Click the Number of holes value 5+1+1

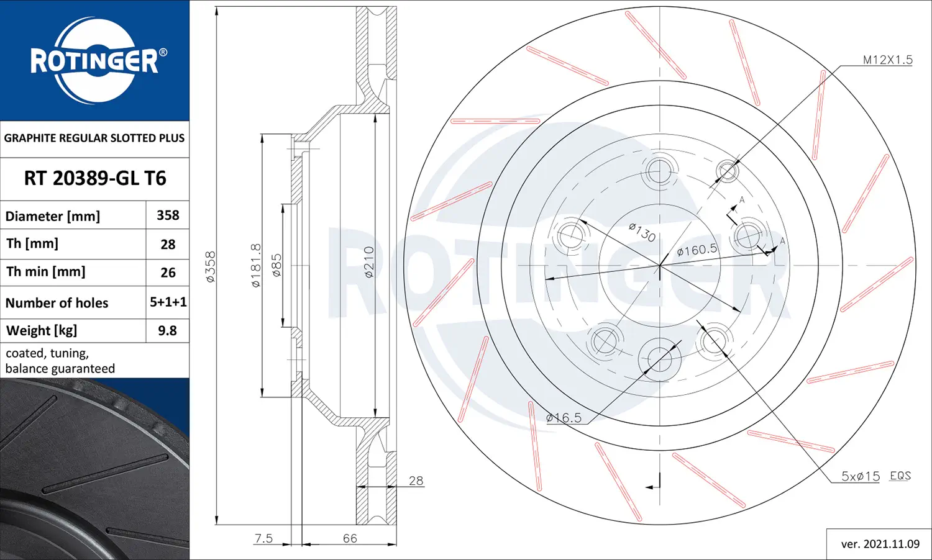[x=168, y=302]
